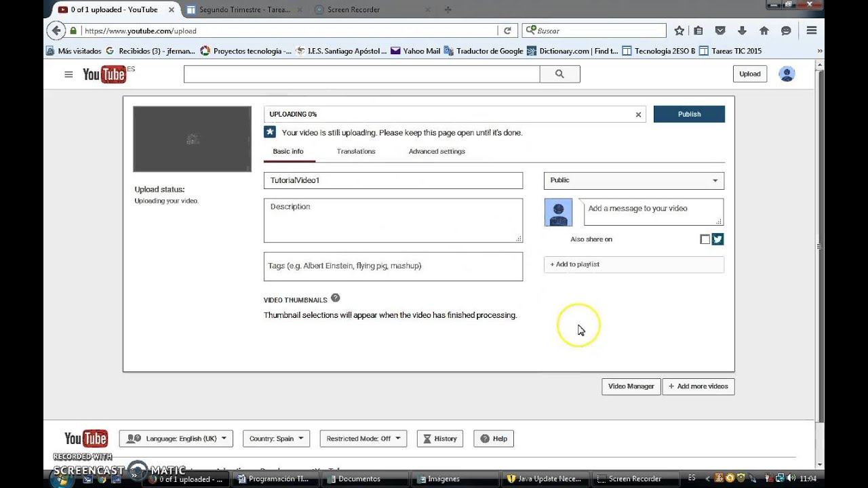This screenshot has height=488, width=868.
Task: Click the UPLOADING 0% progress bar
Action: [454, 114]
